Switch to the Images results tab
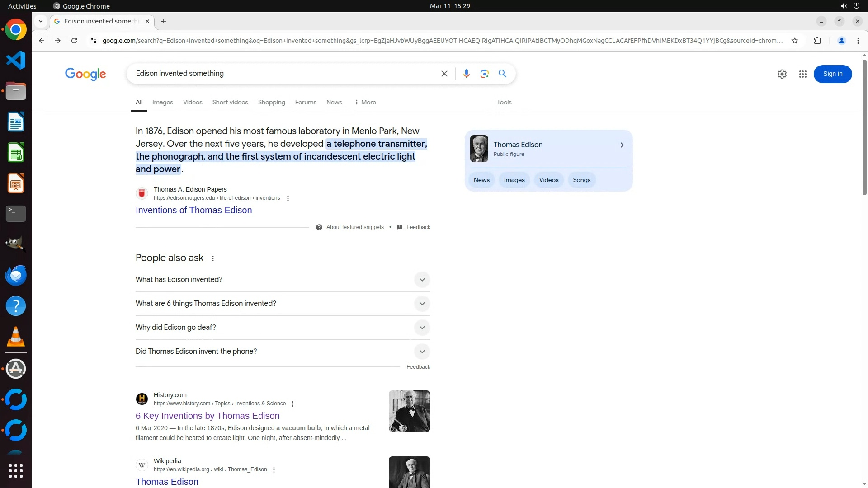Viewport: 868px width, 488px height. [x=162, y=103]
